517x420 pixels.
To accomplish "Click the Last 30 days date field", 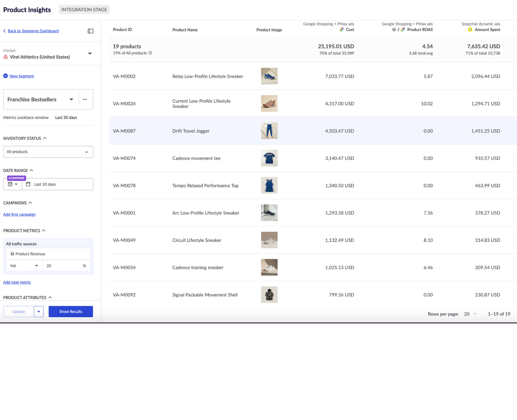I will [x=57, y=184].
